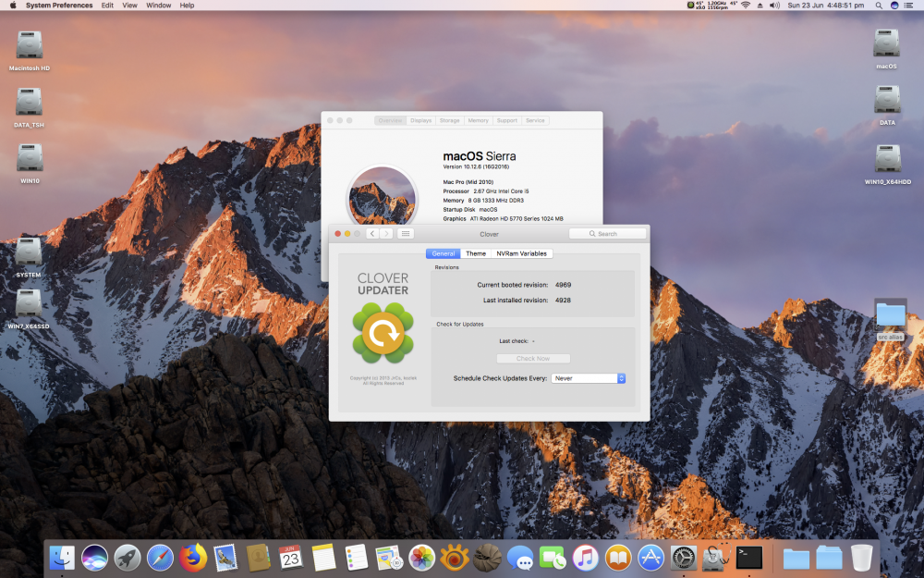This screenshot has width=924, height=578.
Task: Click the Search field in Clover window
Action: [608, 234]
